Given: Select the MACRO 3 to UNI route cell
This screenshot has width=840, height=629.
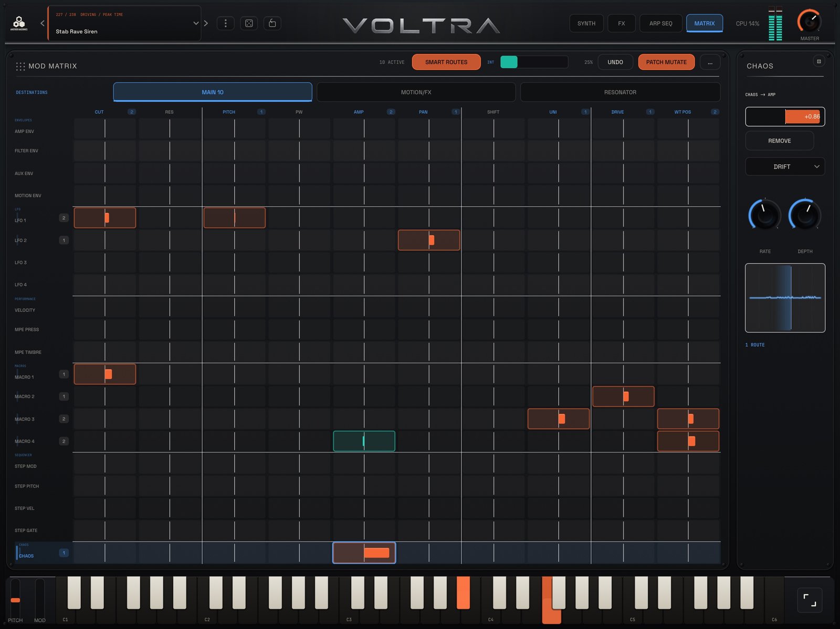Looking at the screenshot, I should tap(559, 419).
